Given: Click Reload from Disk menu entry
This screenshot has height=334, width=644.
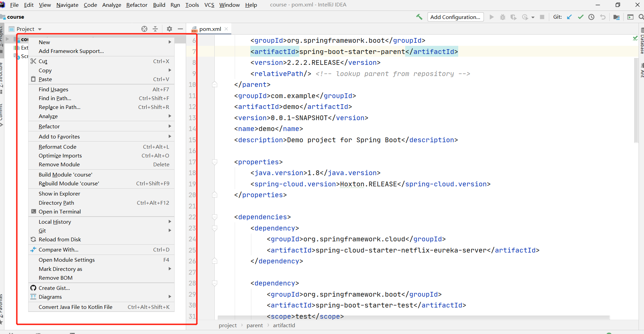Looking at the screenshot, I should [x=101, y=240].
